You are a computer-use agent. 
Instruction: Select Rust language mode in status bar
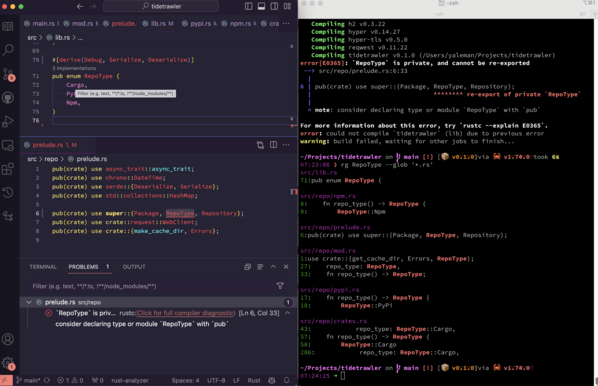pos(254,380)
